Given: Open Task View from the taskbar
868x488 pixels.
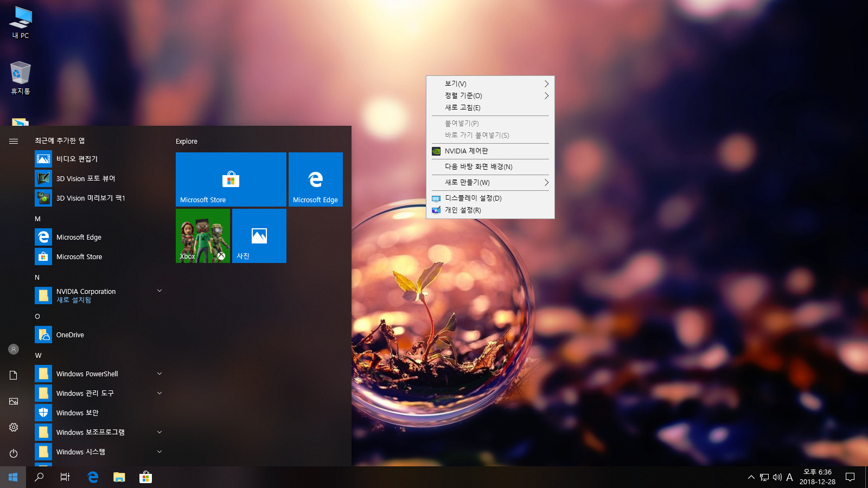Looking at the screenshot, I should coord(65,477).
